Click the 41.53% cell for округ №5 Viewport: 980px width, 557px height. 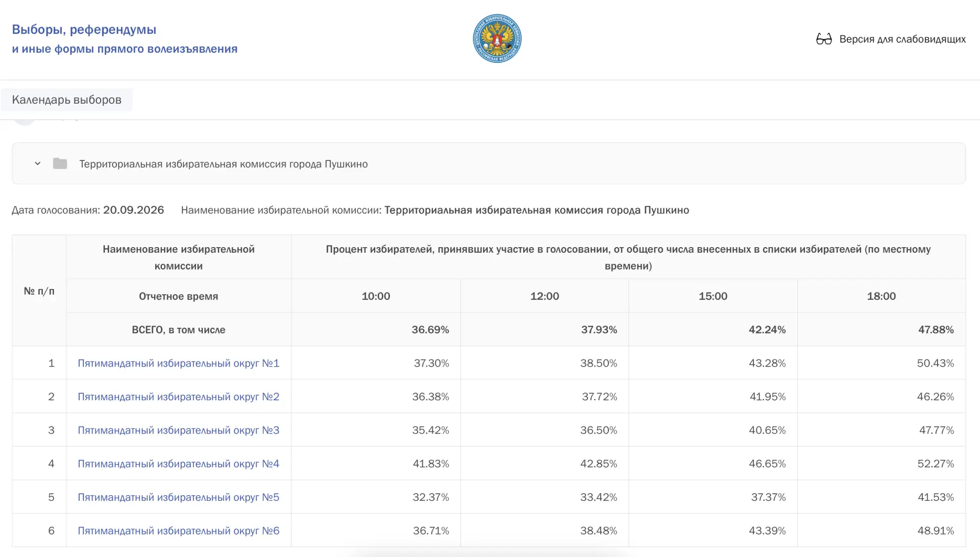click(x=881, y=497)
